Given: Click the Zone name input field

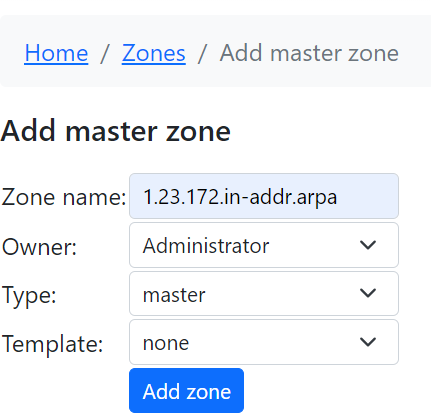Looking at the screenshot, I should [x=264, y=196].
